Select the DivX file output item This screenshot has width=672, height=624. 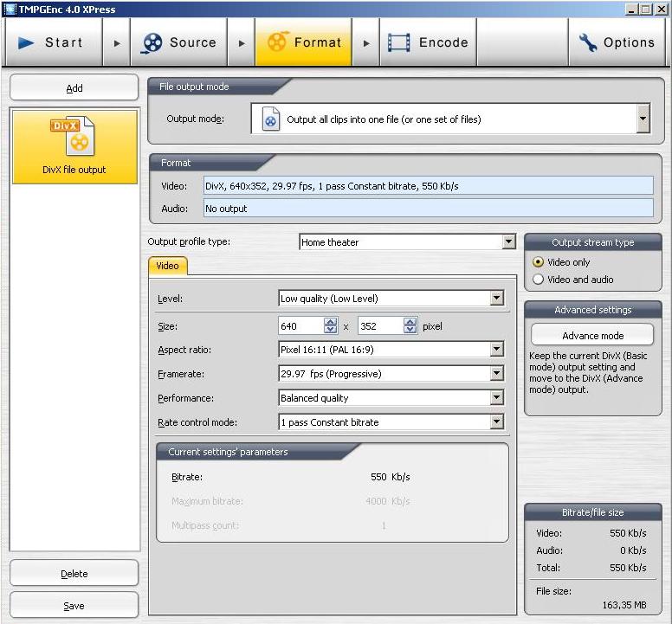74,147
